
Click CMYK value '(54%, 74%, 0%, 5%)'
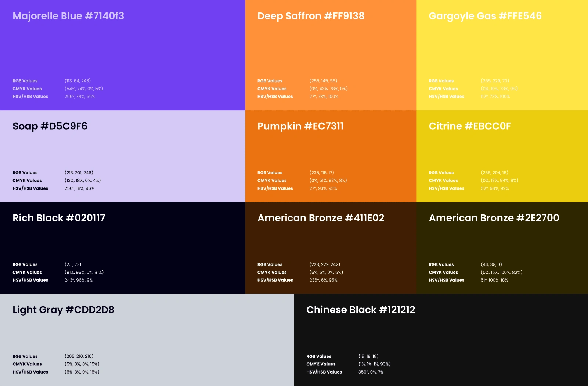click(84, 89)
